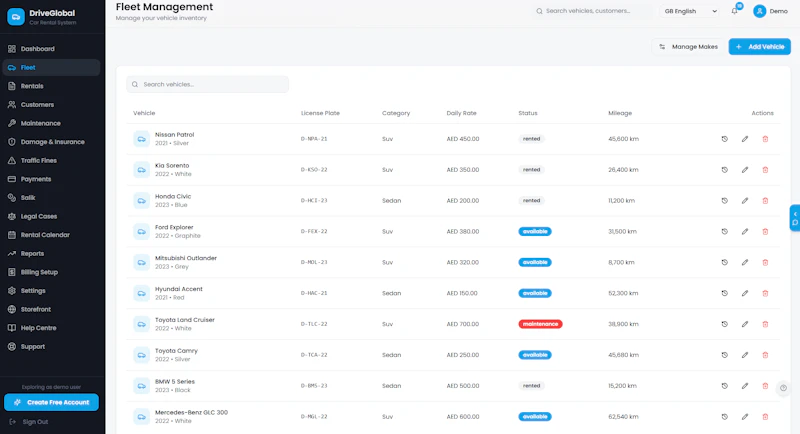The image size is (800, 434).
Task: Open the notifications bell
Action: click(x=735, y=11)
